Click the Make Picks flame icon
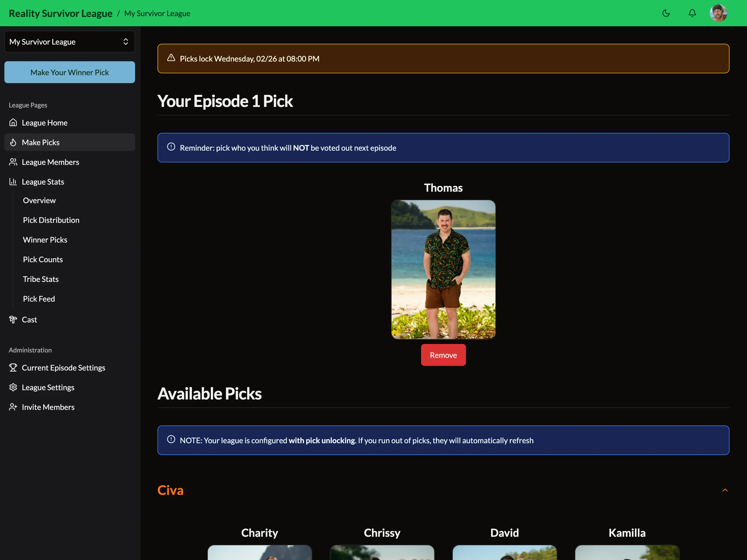 pyautogui.click(x=13, y=142)
